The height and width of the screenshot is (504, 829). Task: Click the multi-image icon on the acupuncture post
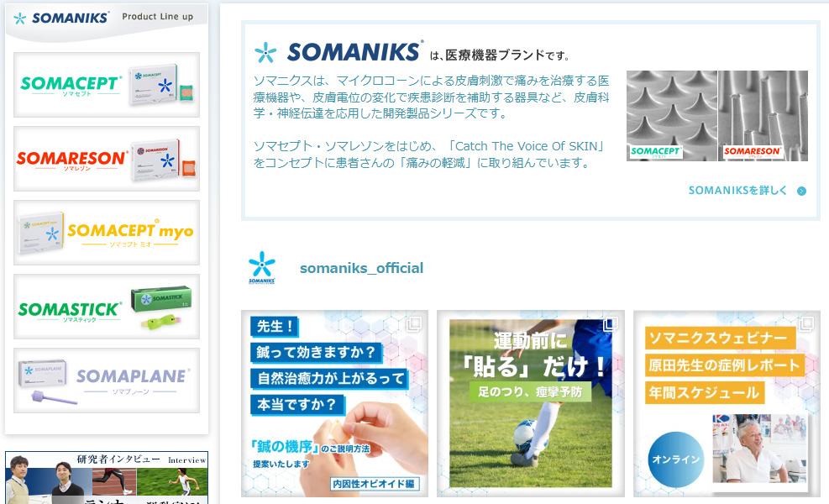414,323
